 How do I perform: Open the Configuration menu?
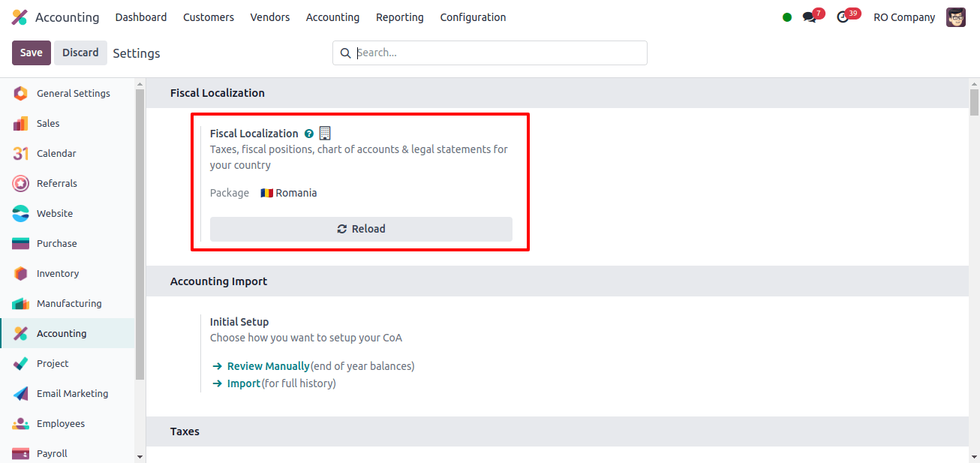pos(473,17)
